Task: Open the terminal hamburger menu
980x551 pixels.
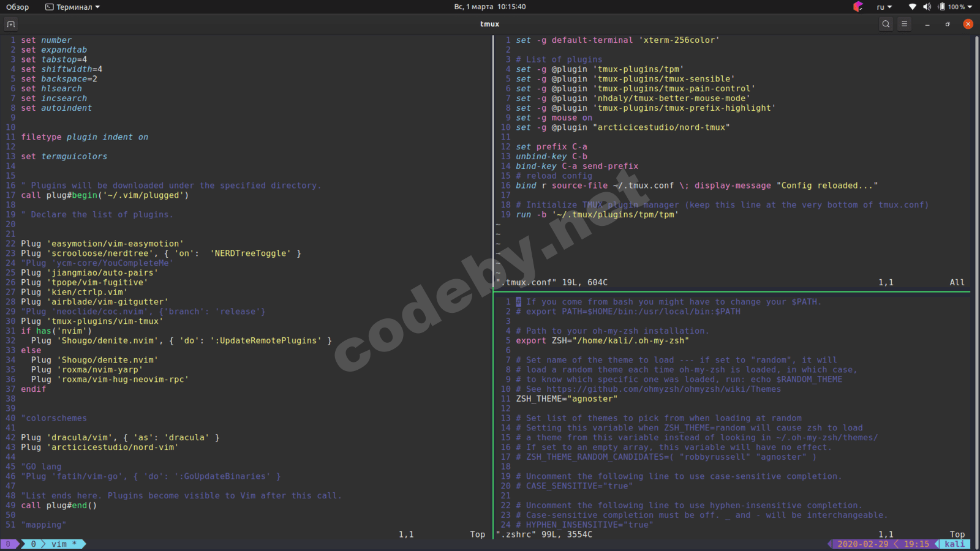Action: point(905,24)
